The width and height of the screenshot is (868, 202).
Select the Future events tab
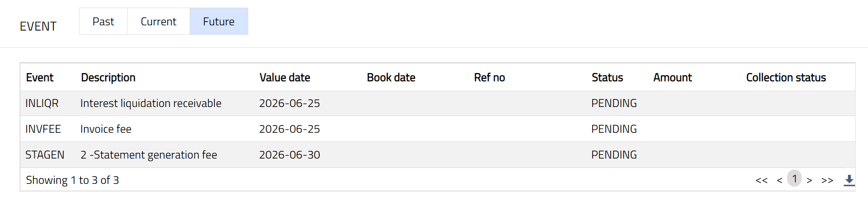coord(219,21)
